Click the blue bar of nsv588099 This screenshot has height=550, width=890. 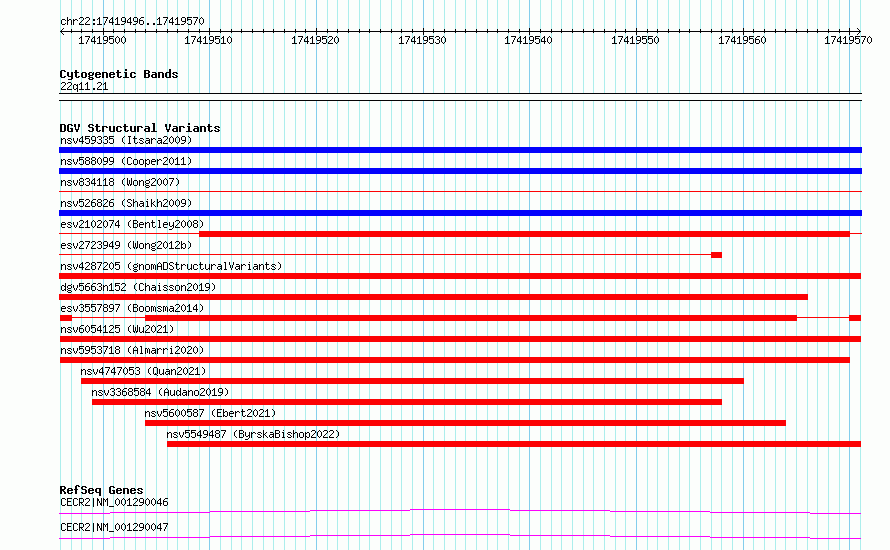click(460, 171)
